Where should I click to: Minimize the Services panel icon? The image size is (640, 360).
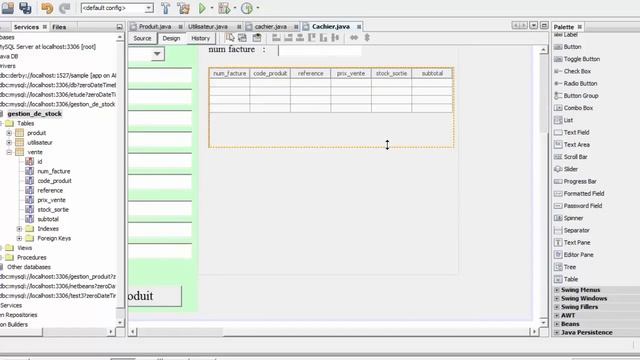pyautogui.click(x=119, y=27)
